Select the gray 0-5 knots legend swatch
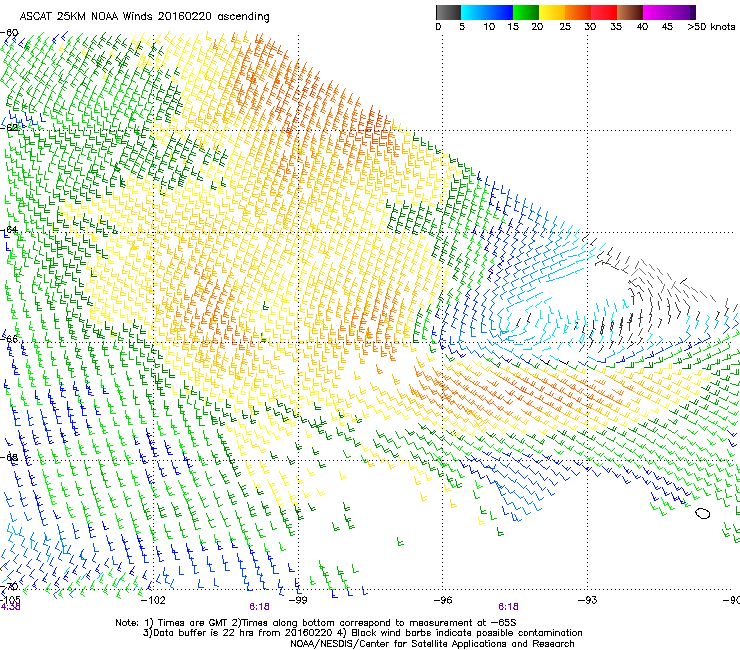 pyautogui.click(x=448, y=12)
